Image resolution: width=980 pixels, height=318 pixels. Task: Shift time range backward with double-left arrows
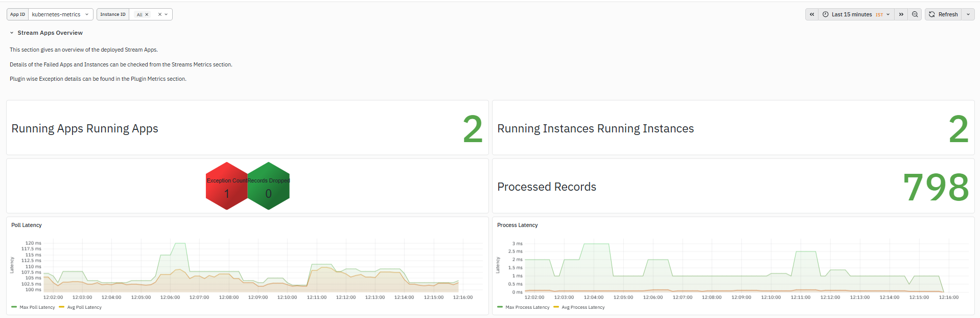pos(812,14)
